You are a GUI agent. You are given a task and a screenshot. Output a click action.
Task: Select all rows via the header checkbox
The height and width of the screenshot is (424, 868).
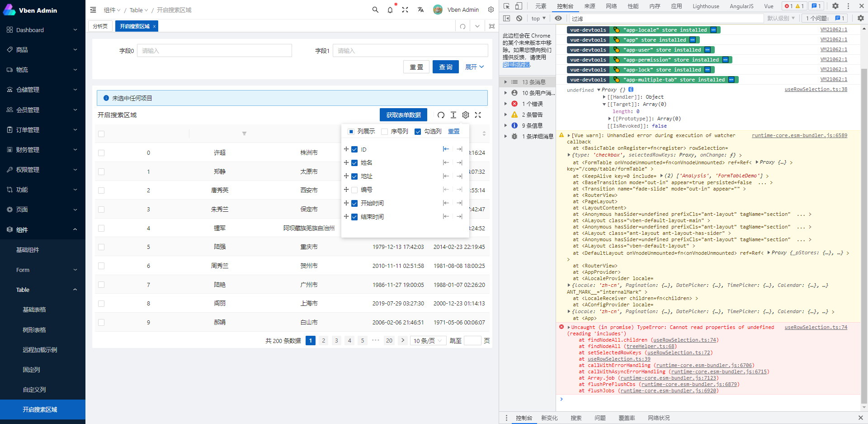click(x=101, y=133)
